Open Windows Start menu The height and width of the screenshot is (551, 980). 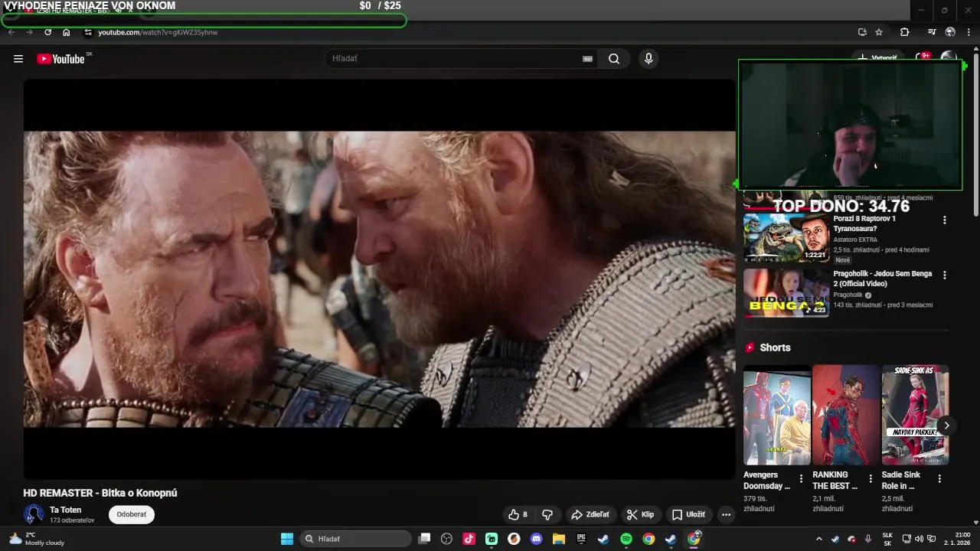(x=287, y=539)
